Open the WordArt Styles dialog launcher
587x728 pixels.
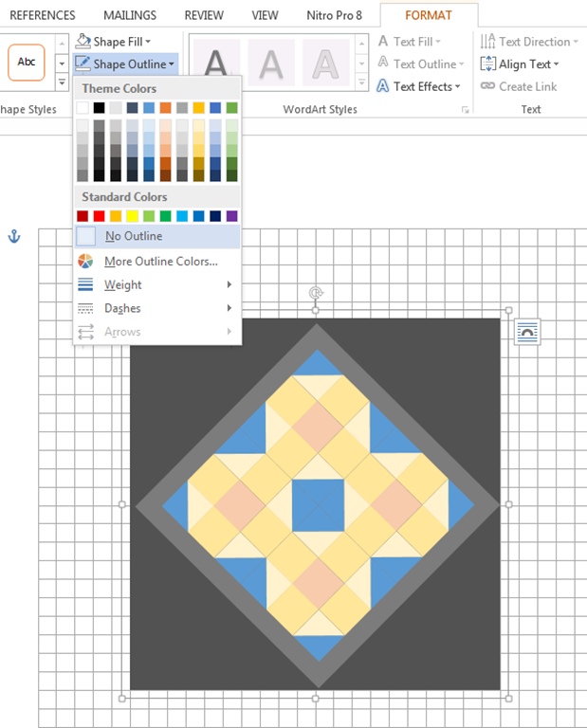(465, 110)
